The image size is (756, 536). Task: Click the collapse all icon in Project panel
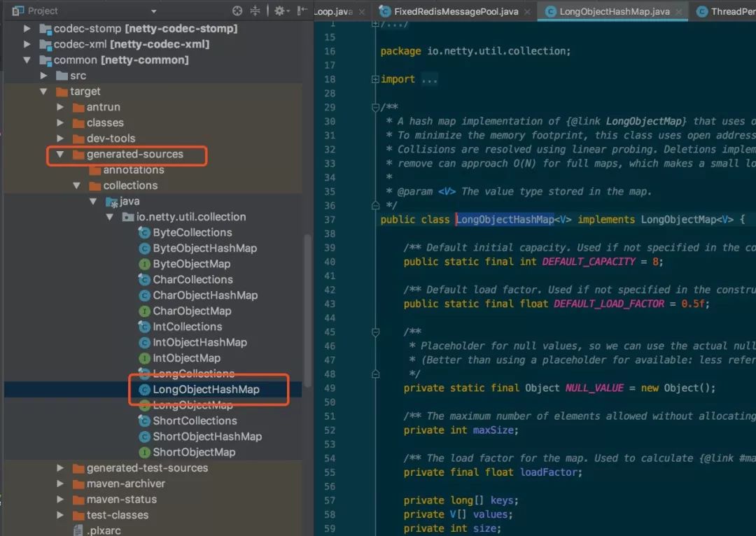tap(255, 10)
